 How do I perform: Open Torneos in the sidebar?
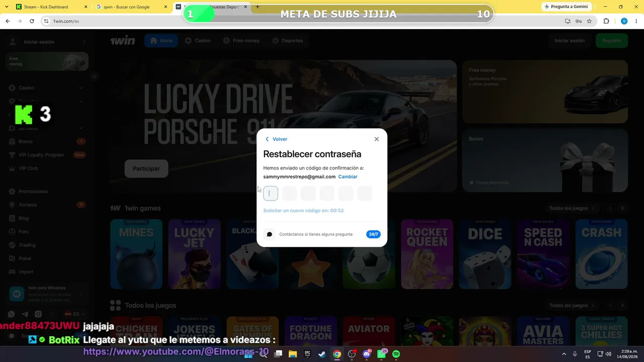pos(46,205)
